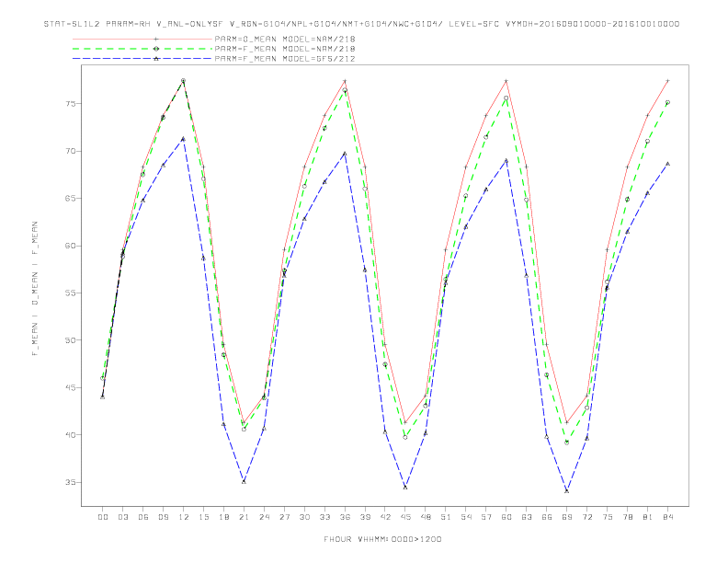Click the blue triangle minimum at hour 69

click(567, 491)
